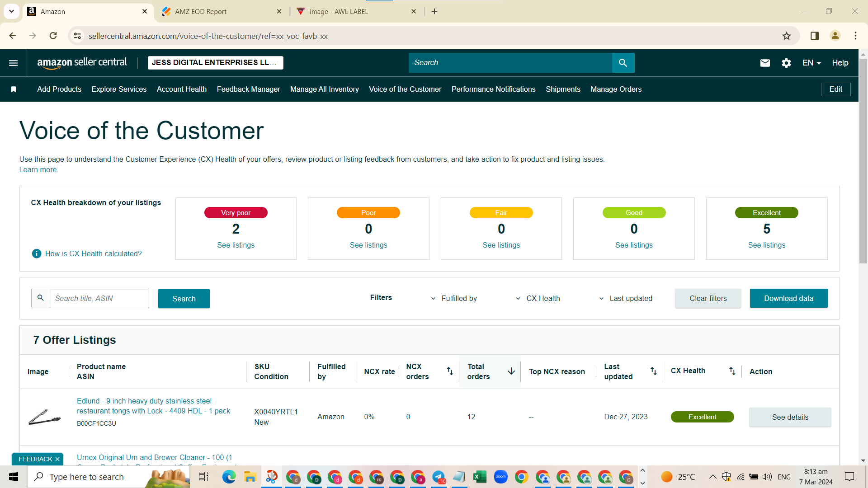The width and height of the screenshot is (868, 488).
Task: Open Performance Notifications menu item
Action: click(493, 89)
